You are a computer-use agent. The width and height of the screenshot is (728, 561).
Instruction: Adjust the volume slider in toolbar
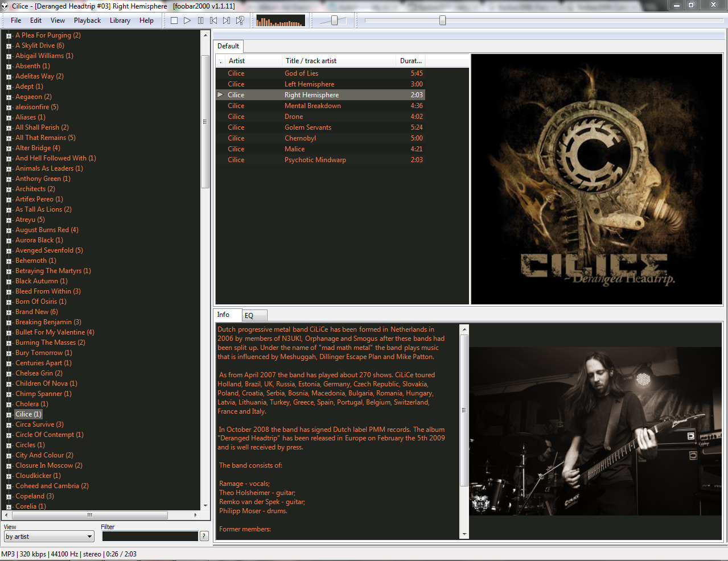(334, 20)
